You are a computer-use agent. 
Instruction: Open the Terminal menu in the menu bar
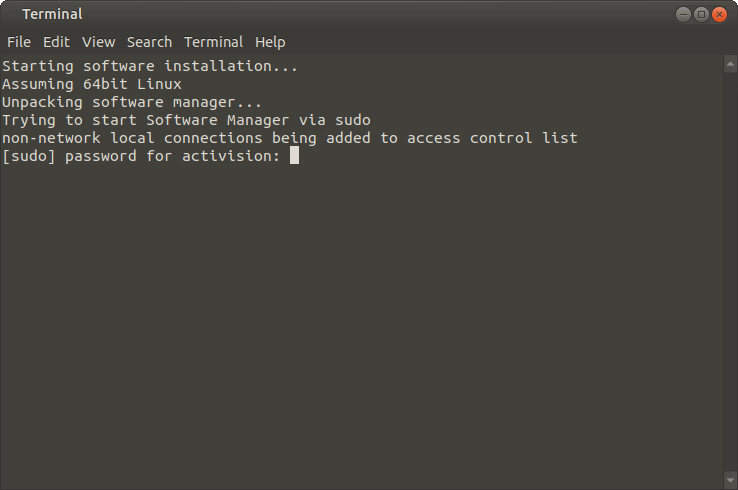(213, 42)
